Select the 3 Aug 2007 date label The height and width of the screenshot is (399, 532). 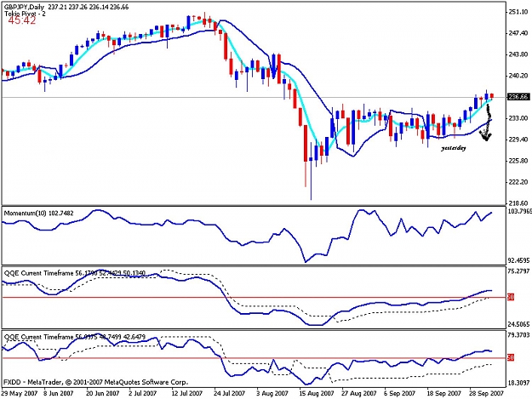click(x=272, y=393)
